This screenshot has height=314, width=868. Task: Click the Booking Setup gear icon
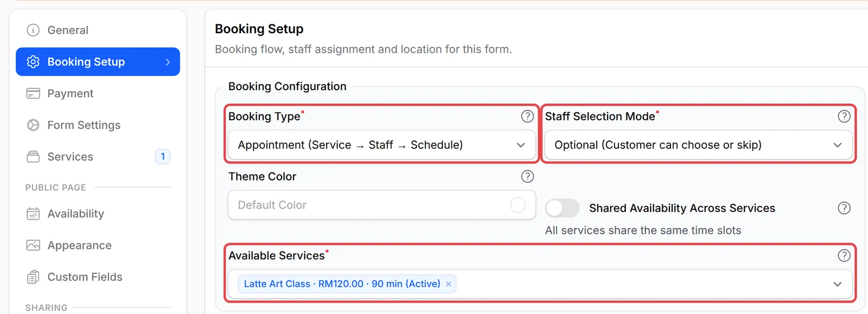pyautogui.click(x=33, y=62)
